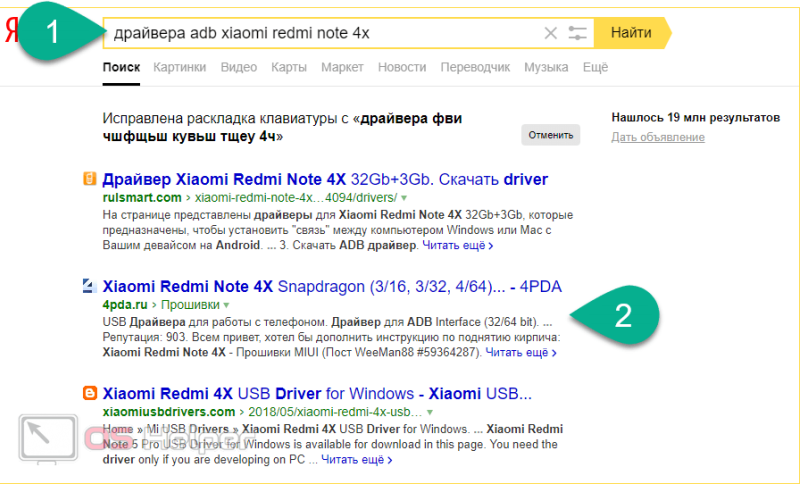Open the rulsmart.com green domain link
This screenshot has height=484, width=800.
(142, 197)
